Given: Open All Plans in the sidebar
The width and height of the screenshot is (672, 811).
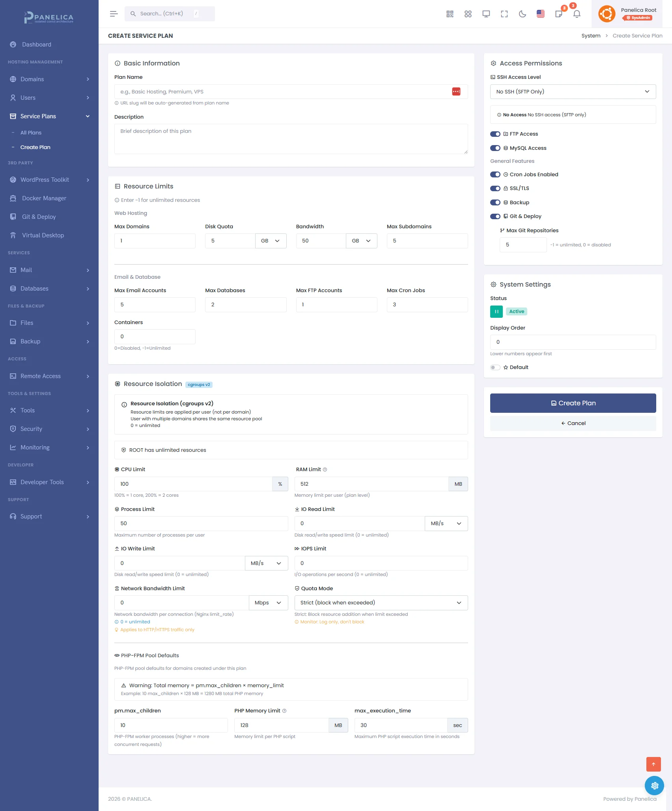Looking at the screenshot, I should (31, 133).
